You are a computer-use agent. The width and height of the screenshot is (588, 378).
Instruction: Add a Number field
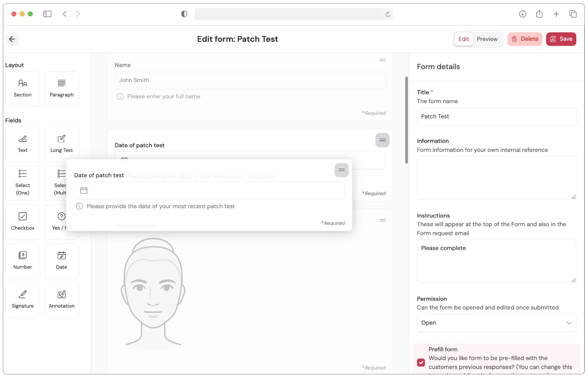pos(23,261)
